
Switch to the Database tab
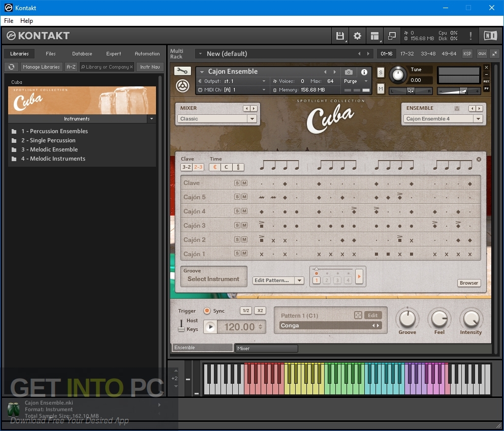pyautogui.click(x=82, y=54)
